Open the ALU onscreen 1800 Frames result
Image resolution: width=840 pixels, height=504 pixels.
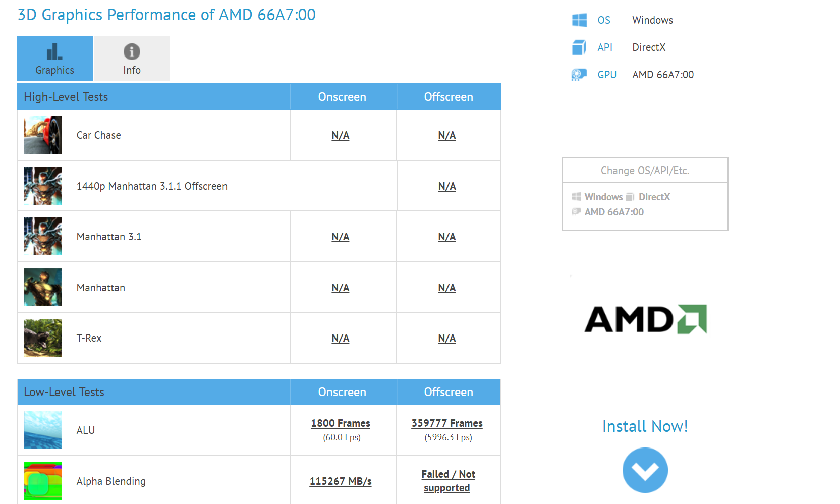[341, 423]
